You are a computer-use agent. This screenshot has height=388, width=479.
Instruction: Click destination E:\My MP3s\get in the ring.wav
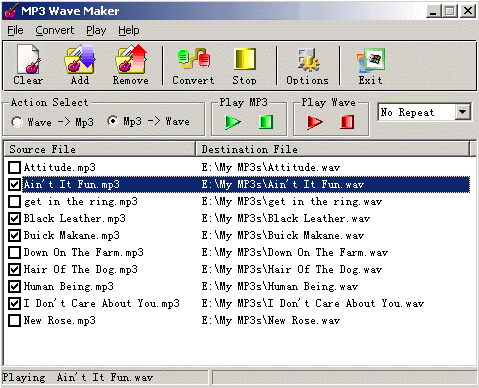(292, 201)
